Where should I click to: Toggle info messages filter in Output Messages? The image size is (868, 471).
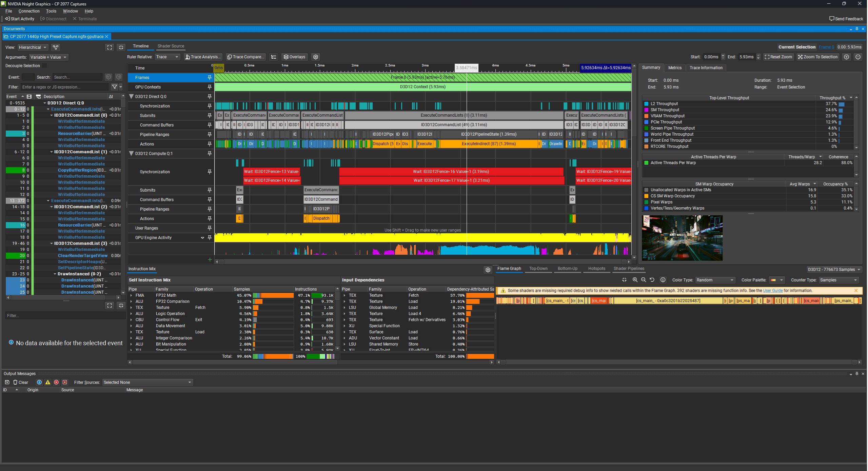[x=39, y=382]
